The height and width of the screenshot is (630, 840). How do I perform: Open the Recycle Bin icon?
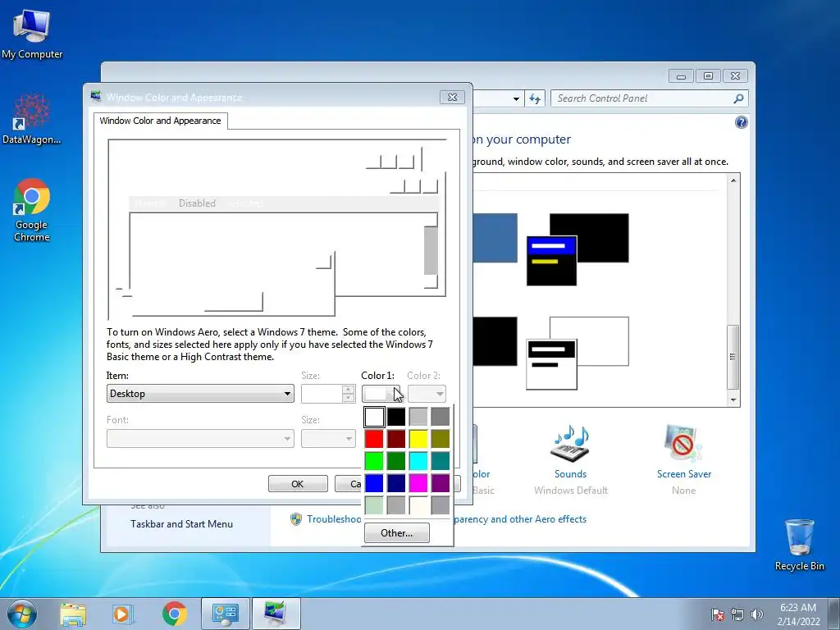tap(799, 545)
